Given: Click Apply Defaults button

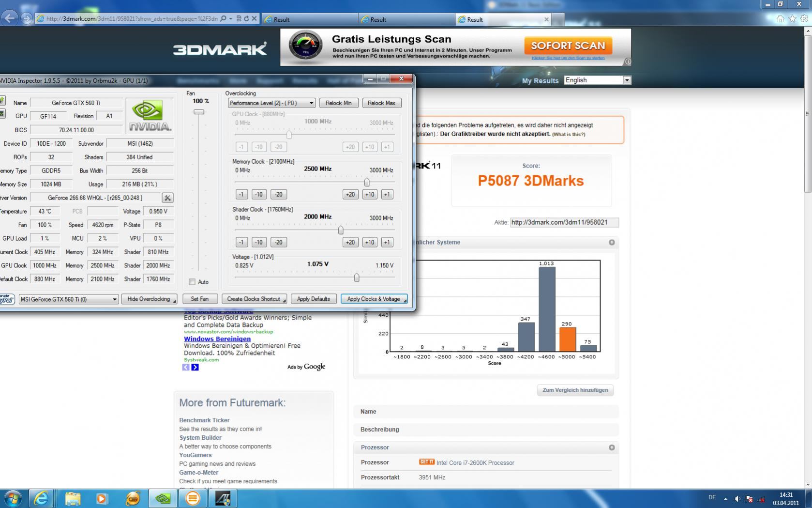Looking at the screenshot, I should click(x=314, y=299).
